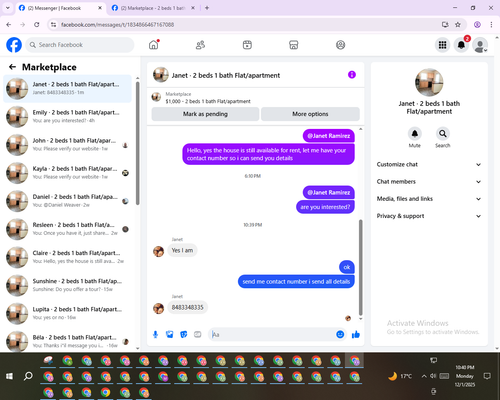The height and width of the screenshot is (400, 500).
Task: Bookmark this page with star icon
Action: tap(458, 25)
